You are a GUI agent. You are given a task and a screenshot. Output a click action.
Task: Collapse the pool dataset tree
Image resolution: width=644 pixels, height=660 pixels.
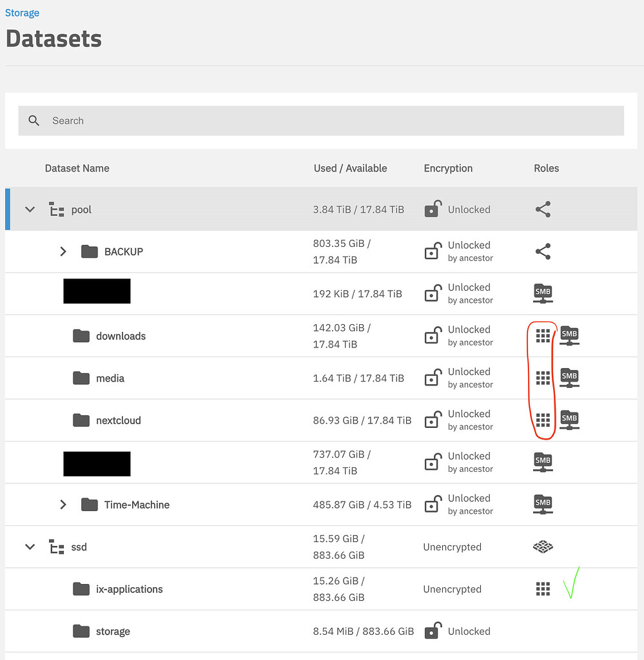pos(29,209)
